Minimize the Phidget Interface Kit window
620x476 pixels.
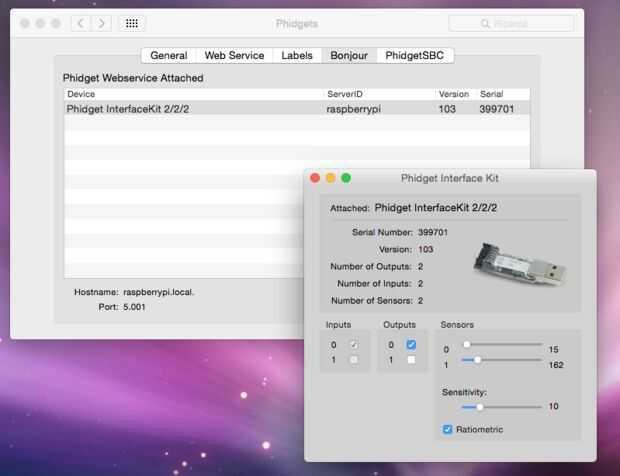click(x=331, y=178)
